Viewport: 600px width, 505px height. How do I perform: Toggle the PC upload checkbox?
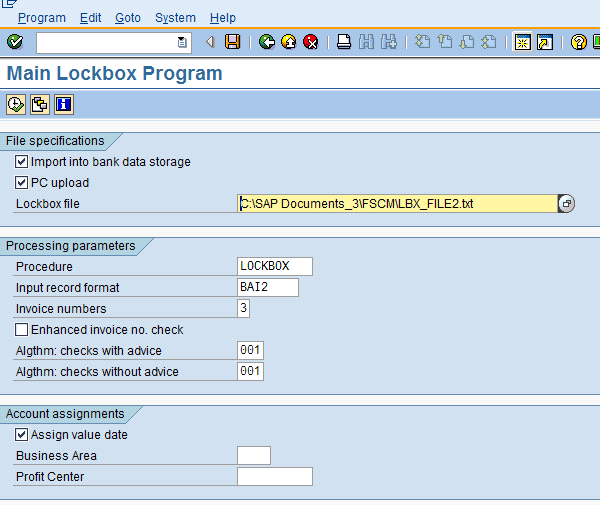click(22, 183)
